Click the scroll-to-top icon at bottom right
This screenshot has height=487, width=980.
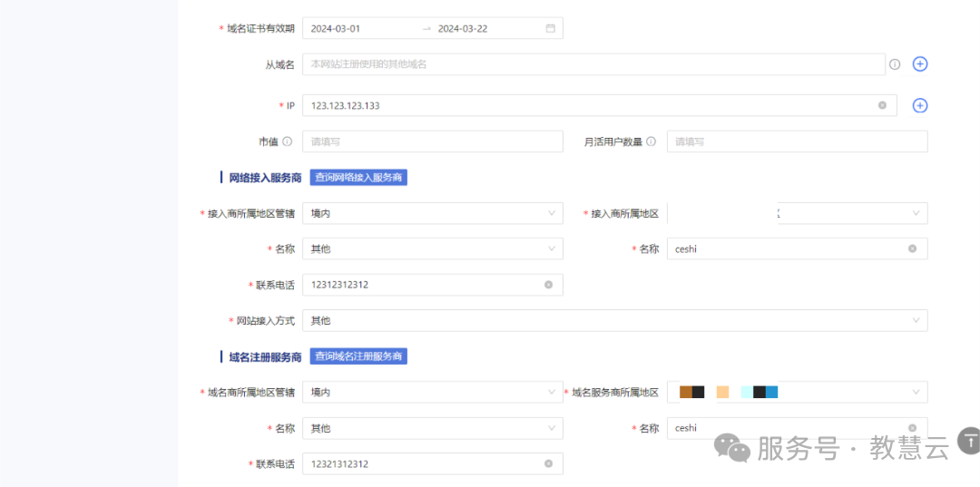tap(970, 442)
